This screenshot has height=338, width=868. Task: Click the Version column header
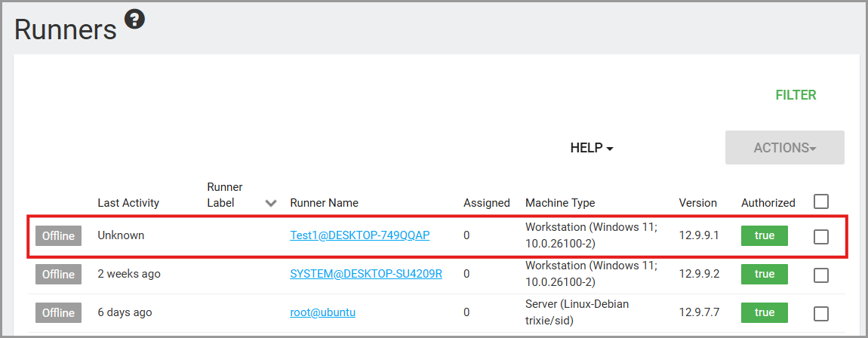(697, 202)
